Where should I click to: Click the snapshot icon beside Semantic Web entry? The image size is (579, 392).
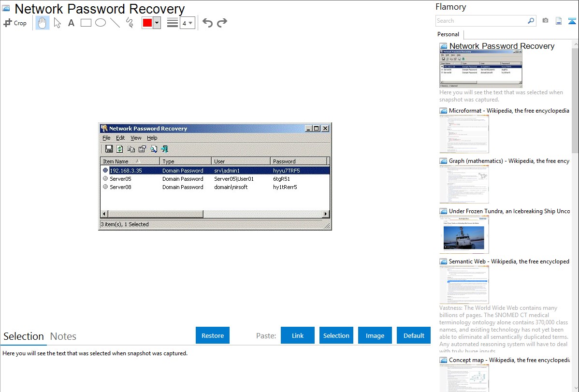pos(443,261)
